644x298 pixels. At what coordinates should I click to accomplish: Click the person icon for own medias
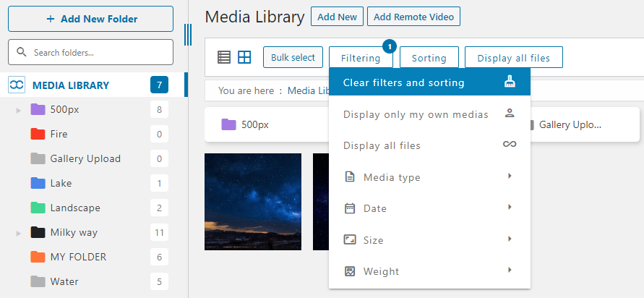(x=510, y=114)
